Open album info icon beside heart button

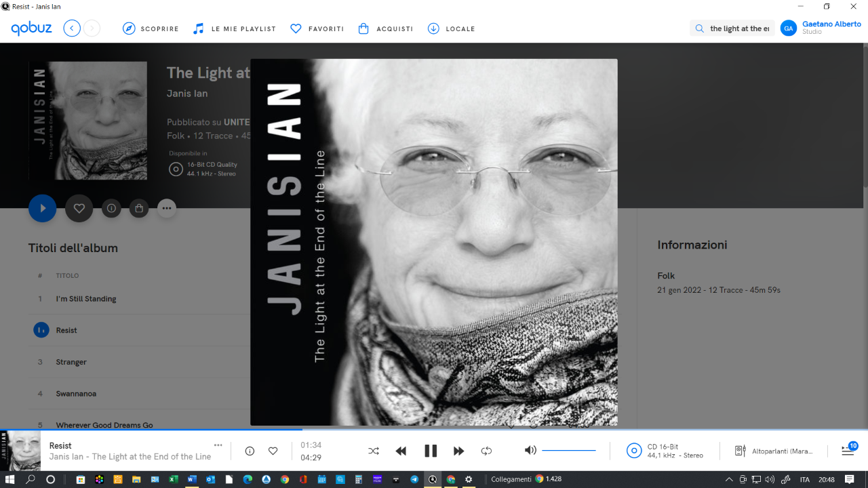point(111,208)
